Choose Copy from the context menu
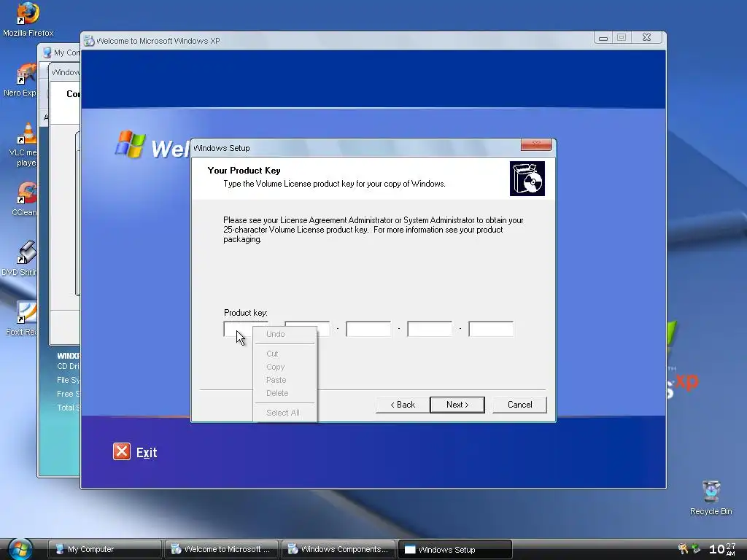Viewport: 747px width, 560px height. pyautogui.click(x=285, y=367)
